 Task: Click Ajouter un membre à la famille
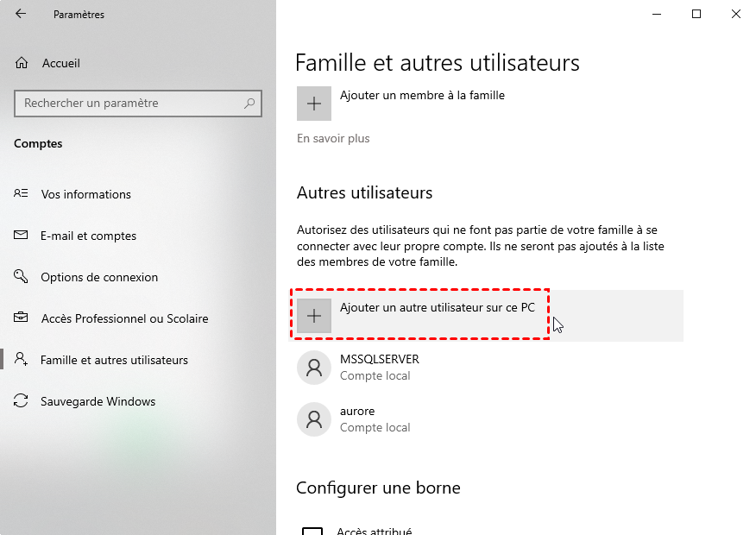pos(422,96)
